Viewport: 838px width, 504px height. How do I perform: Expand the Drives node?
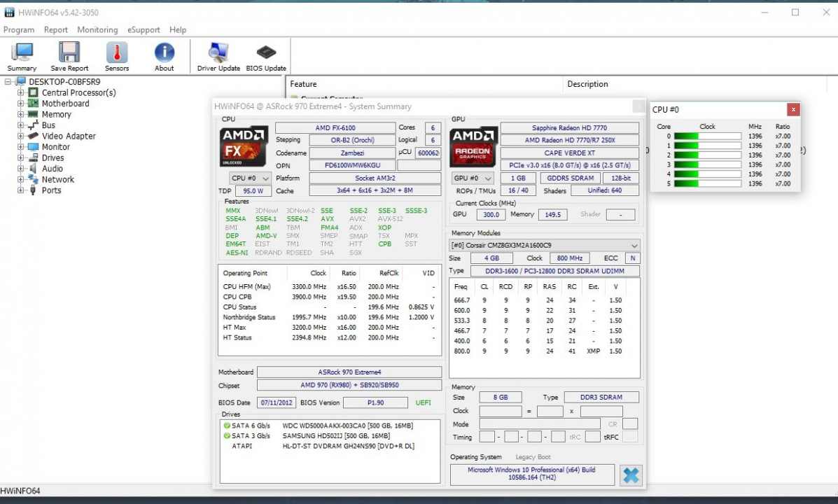coord(20,157)
